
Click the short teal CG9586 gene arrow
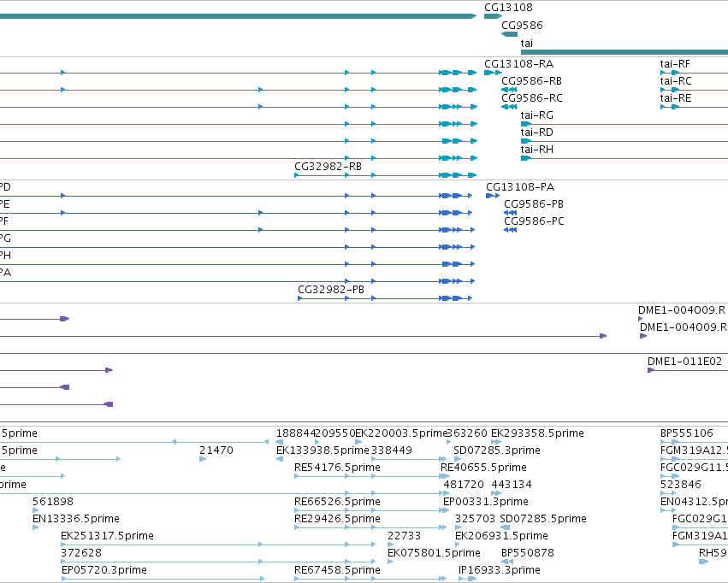point(509,34)
